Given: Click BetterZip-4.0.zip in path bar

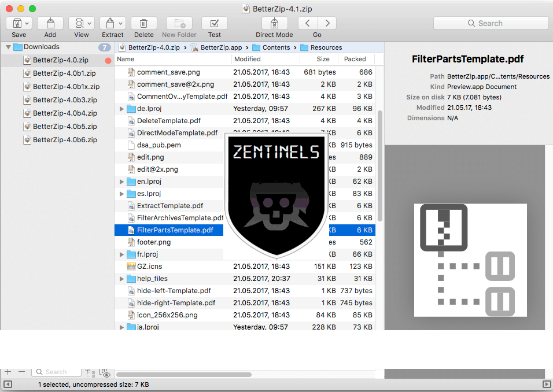Looking at the screenshot, I should click(149, 47).
